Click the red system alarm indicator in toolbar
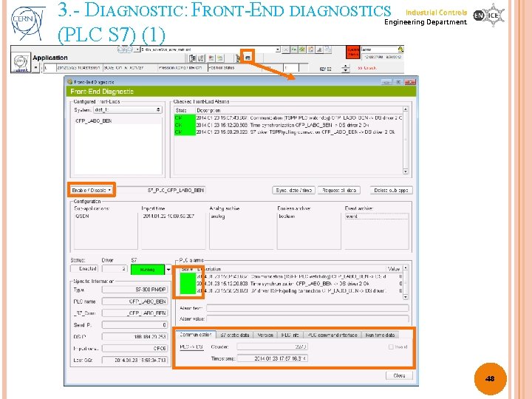The height and width of the screenshot is (399, 532). point(353,52)
